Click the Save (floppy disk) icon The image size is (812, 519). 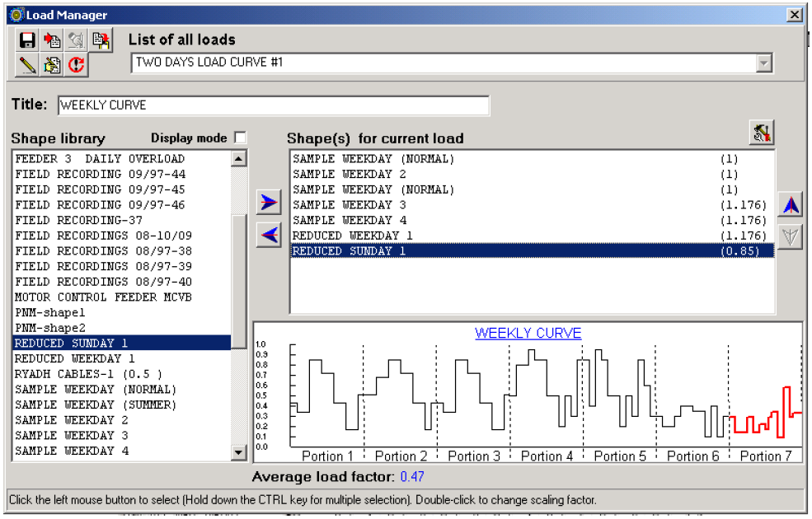click(x=27, y=40)
